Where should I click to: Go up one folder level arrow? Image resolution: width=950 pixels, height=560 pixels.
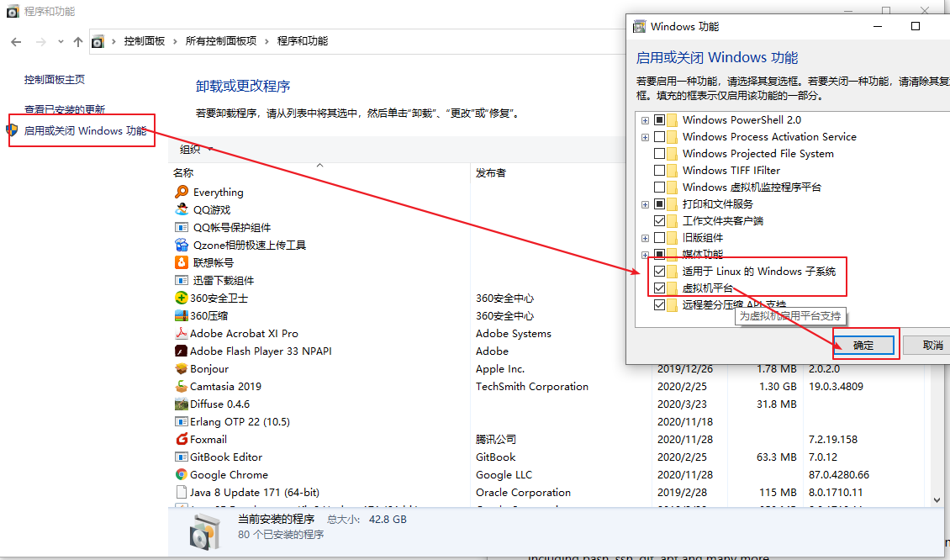pyautogui.click(x=78, y=42)
